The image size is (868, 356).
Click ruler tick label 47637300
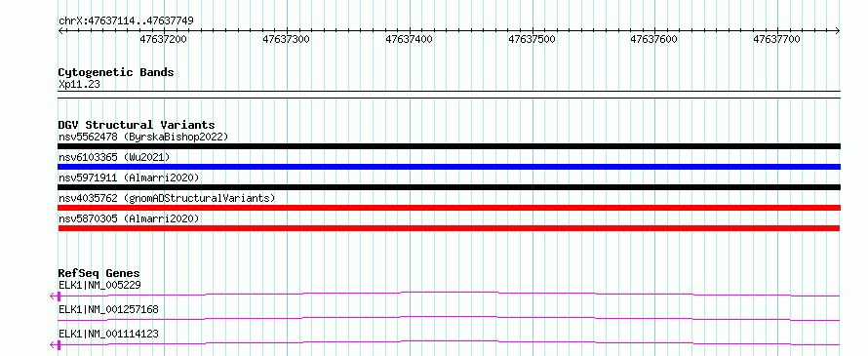coord(286,39)
